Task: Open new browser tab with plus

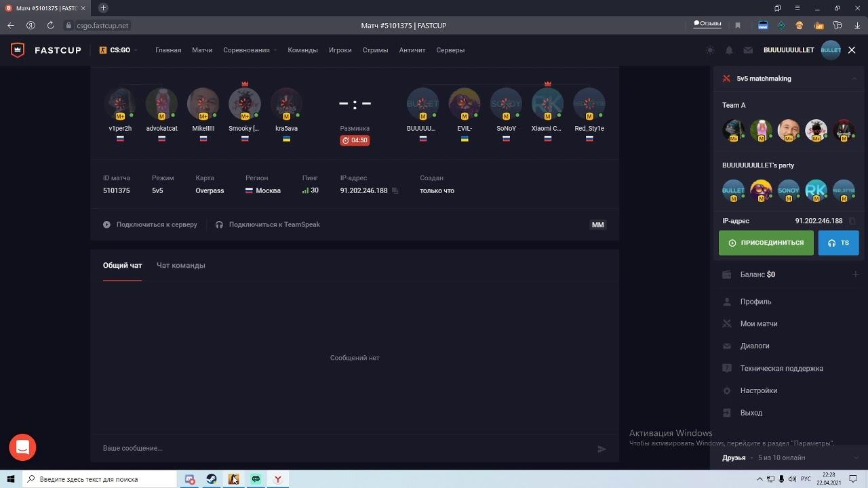Action: tap(103, 8)
